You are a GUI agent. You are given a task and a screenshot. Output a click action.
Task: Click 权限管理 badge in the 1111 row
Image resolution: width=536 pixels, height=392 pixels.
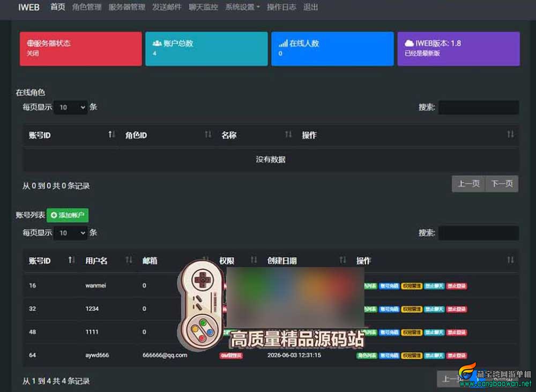pyautogui.click(x=412, y=333)
